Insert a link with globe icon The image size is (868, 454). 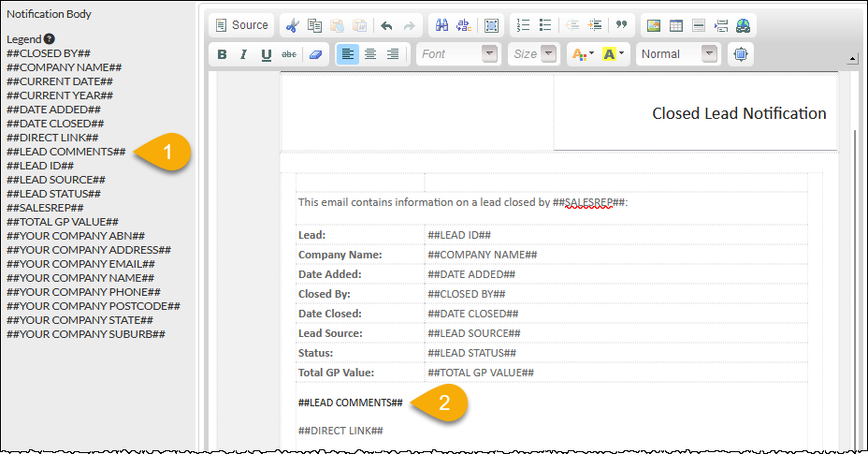point(743,25)
